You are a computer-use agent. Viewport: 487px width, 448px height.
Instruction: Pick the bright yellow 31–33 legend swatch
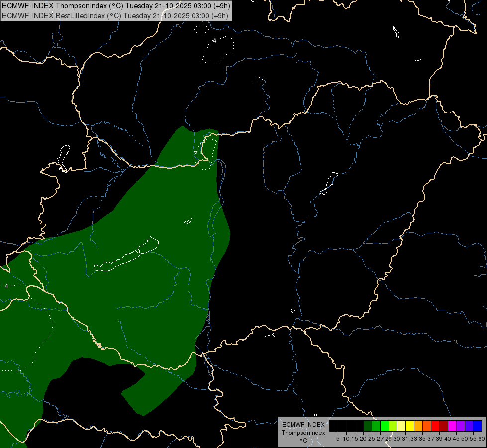click(410, 426)
